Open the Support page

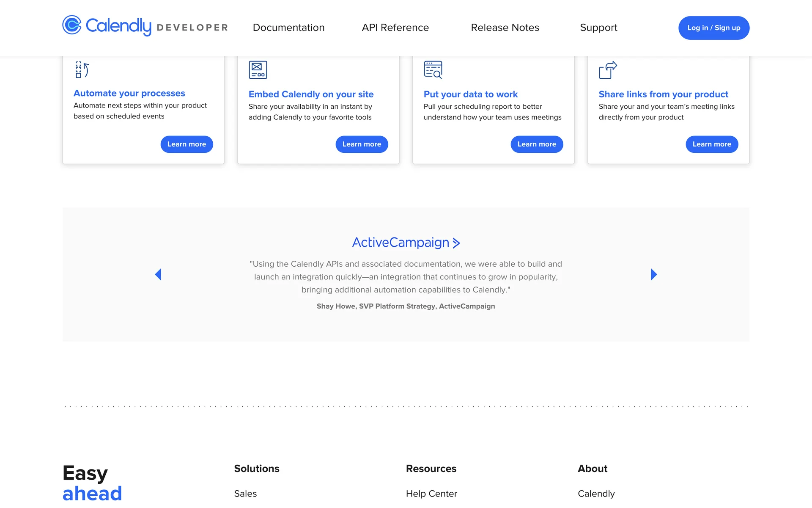598,28
